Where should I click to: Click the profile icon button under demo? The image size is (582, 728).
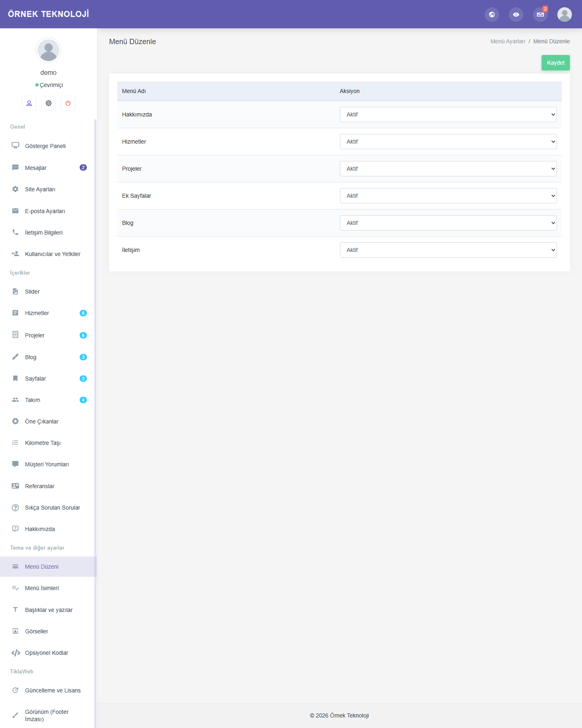pos(29,103)
